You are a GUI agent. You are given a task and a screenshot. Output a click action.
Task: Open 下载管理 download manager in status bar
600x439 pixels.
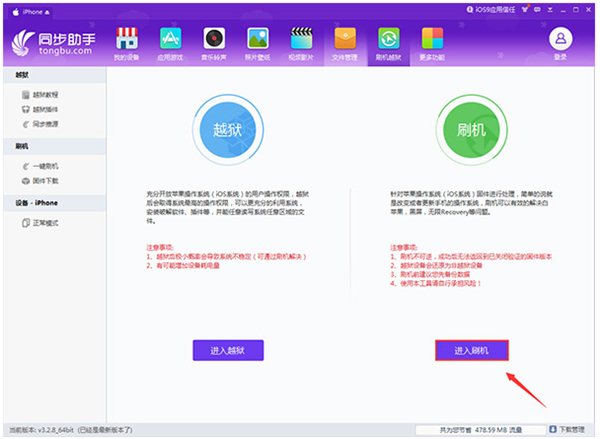(567, 429)
